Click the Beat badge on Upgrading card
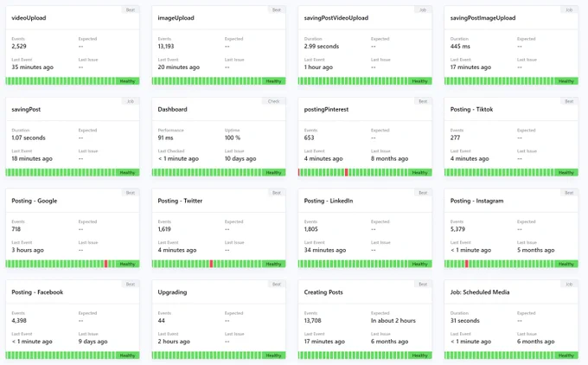 point(277,285)
